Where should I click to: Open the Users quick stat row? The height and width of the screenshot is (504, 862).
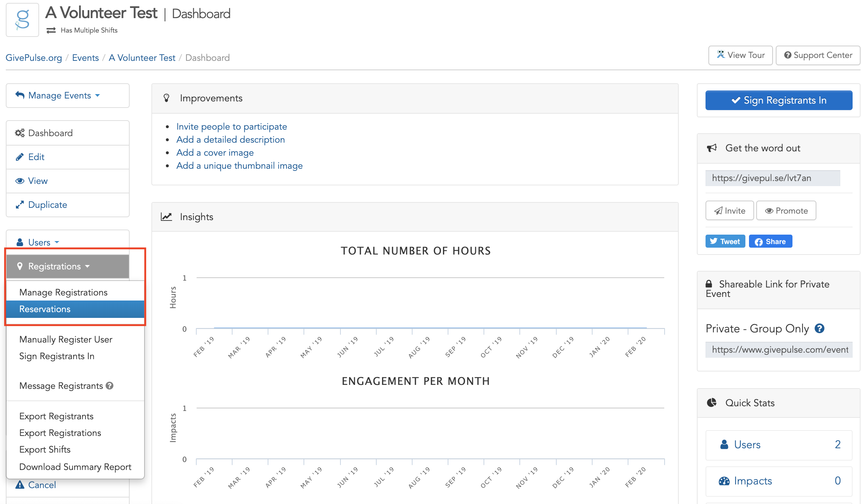click(x=779, y=445)
